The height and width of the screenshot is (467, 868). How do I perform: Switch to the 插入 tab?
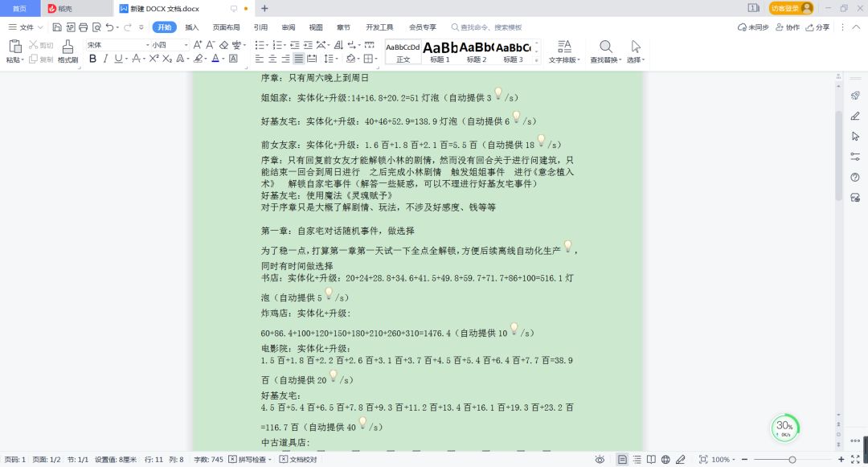(191, 27)
